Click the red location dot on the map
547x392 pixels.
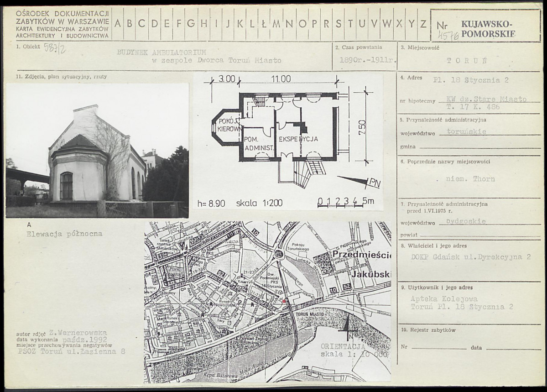(x=284, y=302)
